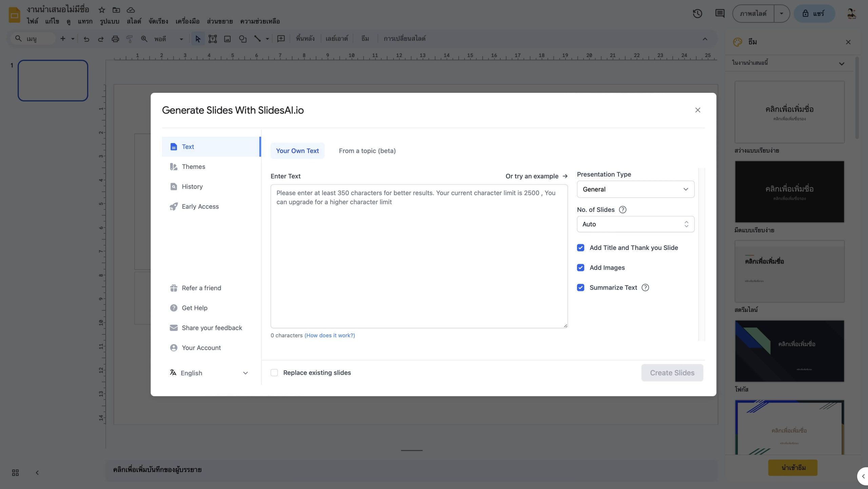Open the Presentation Type General dropdown
Screen dimensions: 868x489
pos(635,189)
